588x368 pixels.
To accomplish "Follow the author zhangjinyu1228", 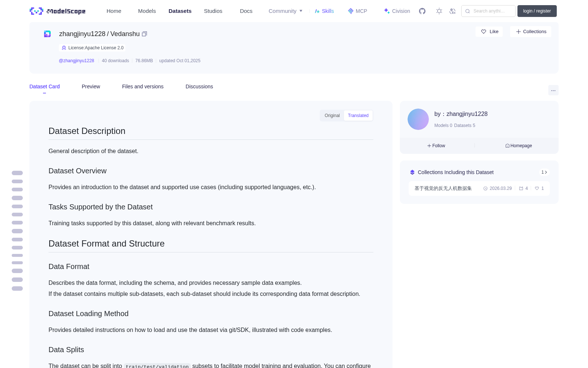I will (436, 146).
